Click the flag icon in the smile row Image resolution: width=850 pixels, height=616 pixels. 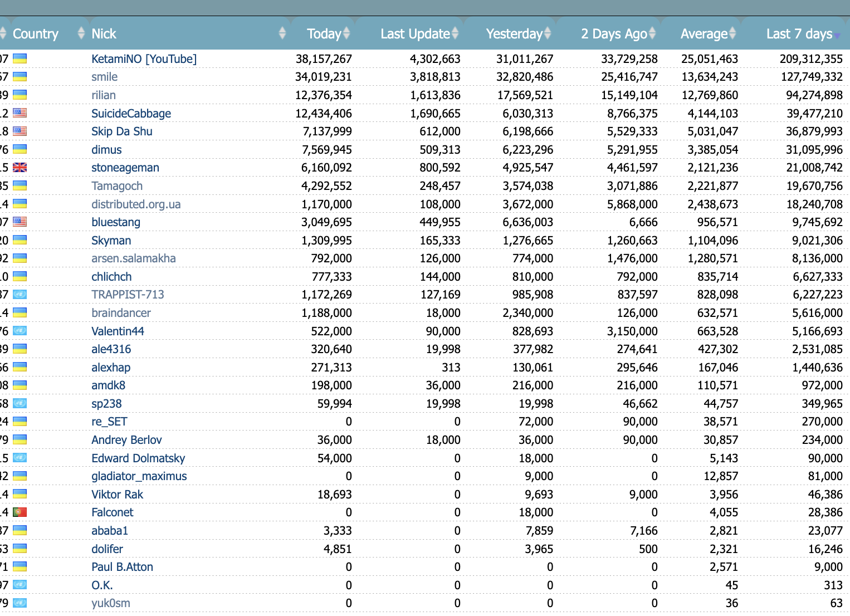(x=20, y=76)
